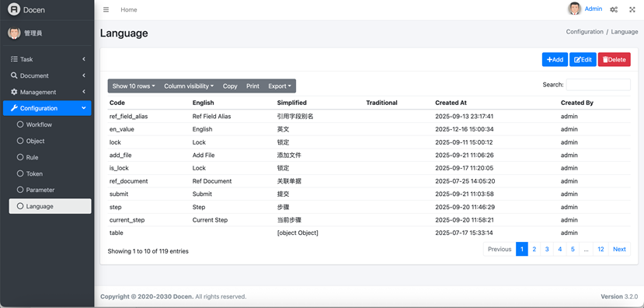Open the Column visibility dropdown

189,86
